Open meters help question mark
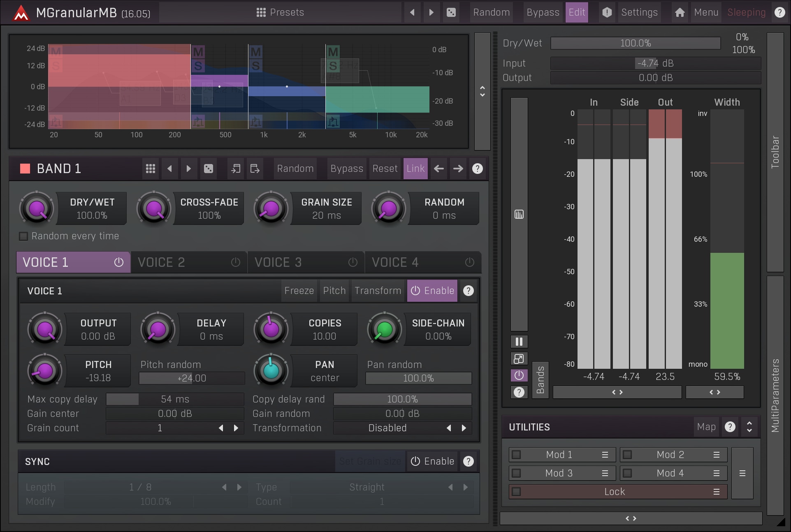The width and height of the screenshot is (791, 532). (x=519, y=392)
